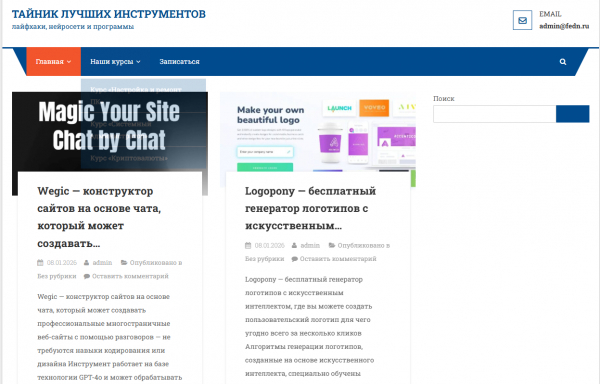Select Курс «Криптовалюты» submenu entry
The width and height of the screenshot is (600, 384).
click(x=143, y=158)
